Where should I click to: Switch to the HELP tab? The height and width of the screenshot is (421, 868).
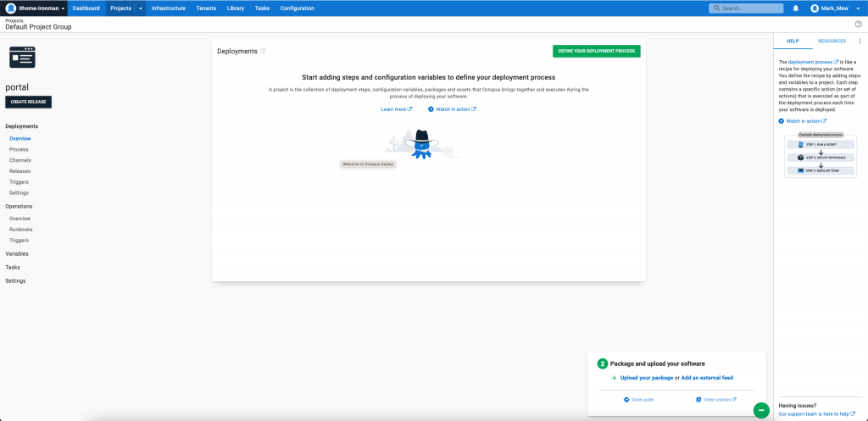pyautogui.click(x=793, y=41)
